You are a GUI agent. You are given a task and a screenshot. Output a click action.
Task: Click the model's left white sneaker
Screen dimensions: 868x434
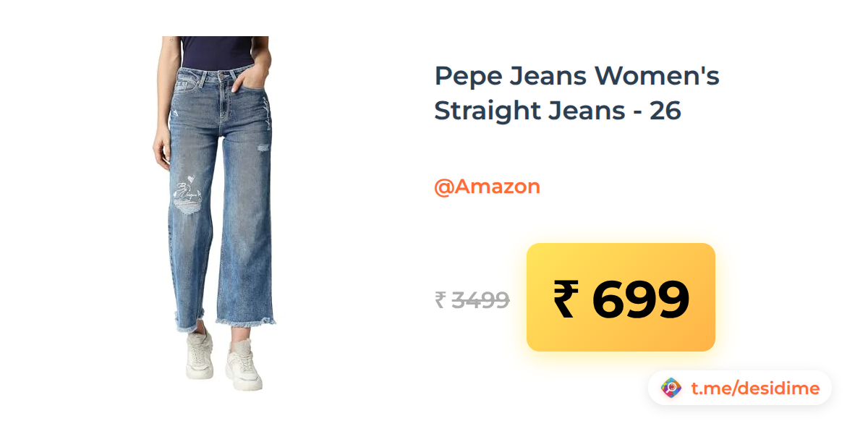pos(243,366)
